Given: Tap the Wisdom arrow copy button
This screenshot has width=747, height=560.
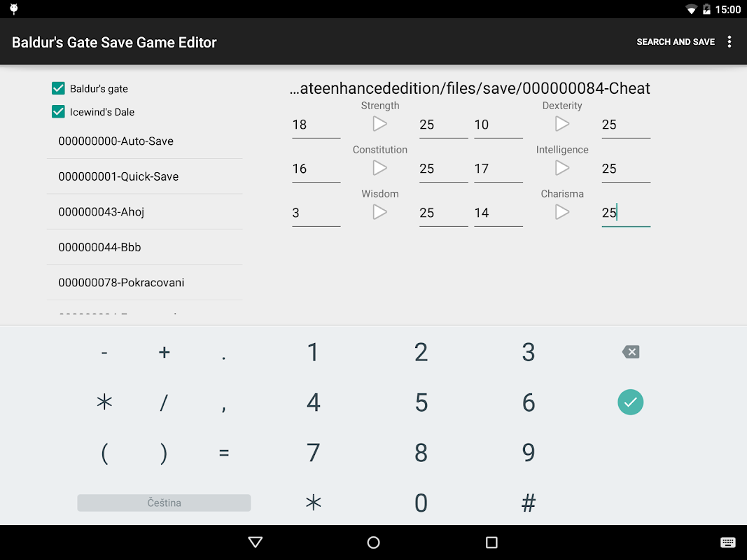Looking at the screenshot, I should coord(379,212).
